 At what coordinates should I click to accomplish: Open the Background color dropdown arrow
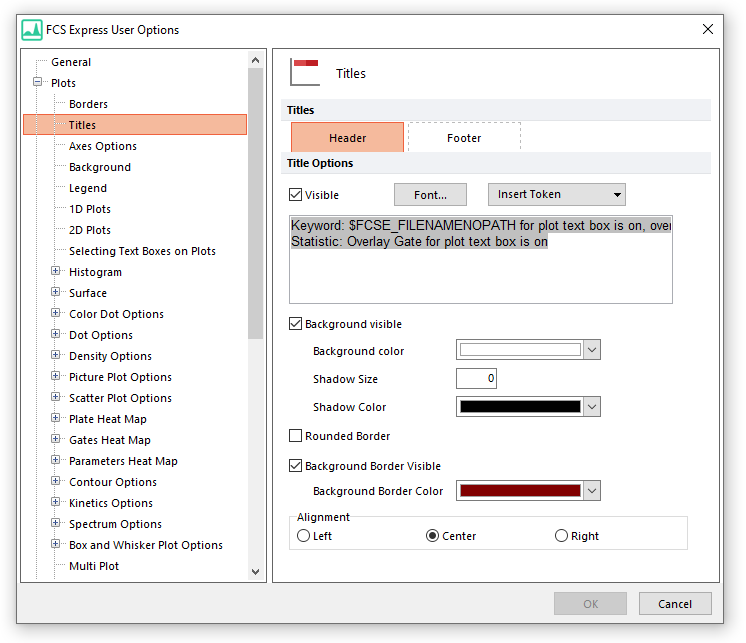(592, 350)
